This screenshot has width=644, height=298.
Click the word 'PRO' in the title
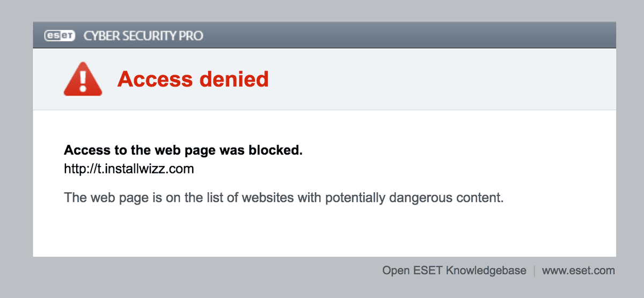point(193,36)
